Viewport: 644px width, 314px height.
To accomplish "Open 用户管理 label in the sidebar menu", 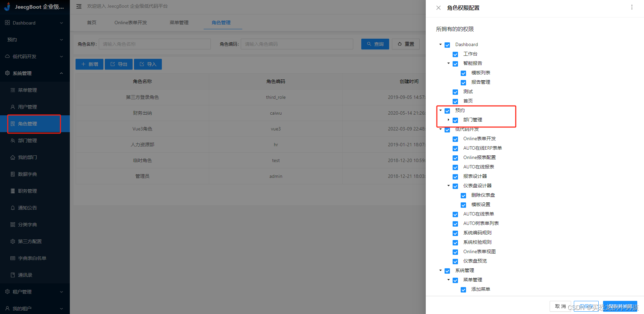I will (x=28, y=107).
